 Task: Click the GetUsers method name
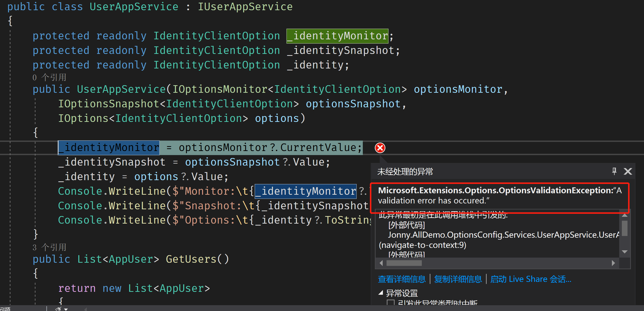pyautogui.click(x=191, y=259)
